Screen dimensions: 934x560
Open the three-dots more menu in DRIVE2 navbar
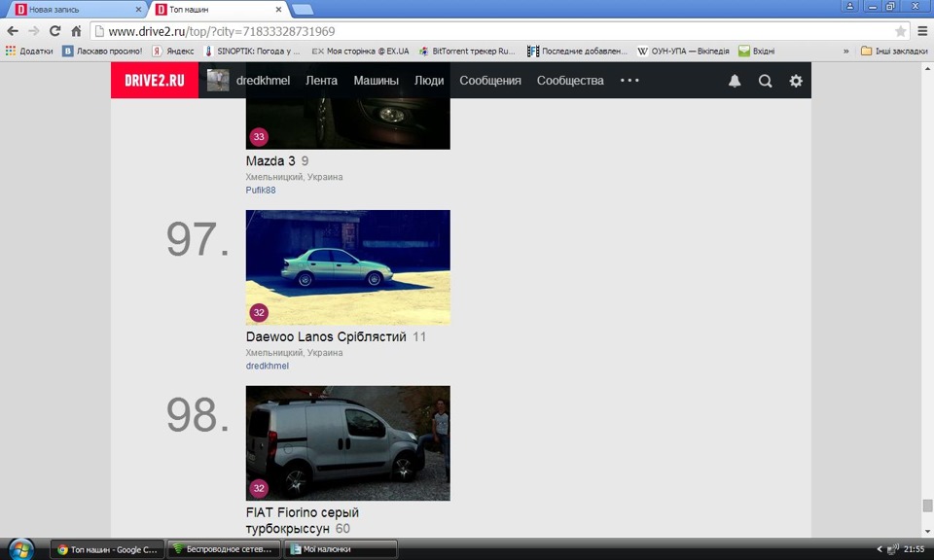[x=629, y=81]
